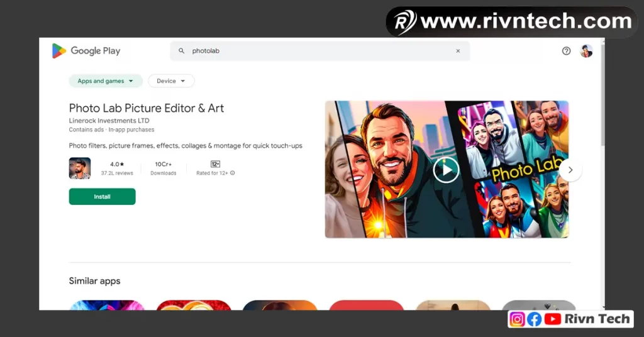
Task: Open Photo Lab Picture Editor & Art
Action: [146, 108]
